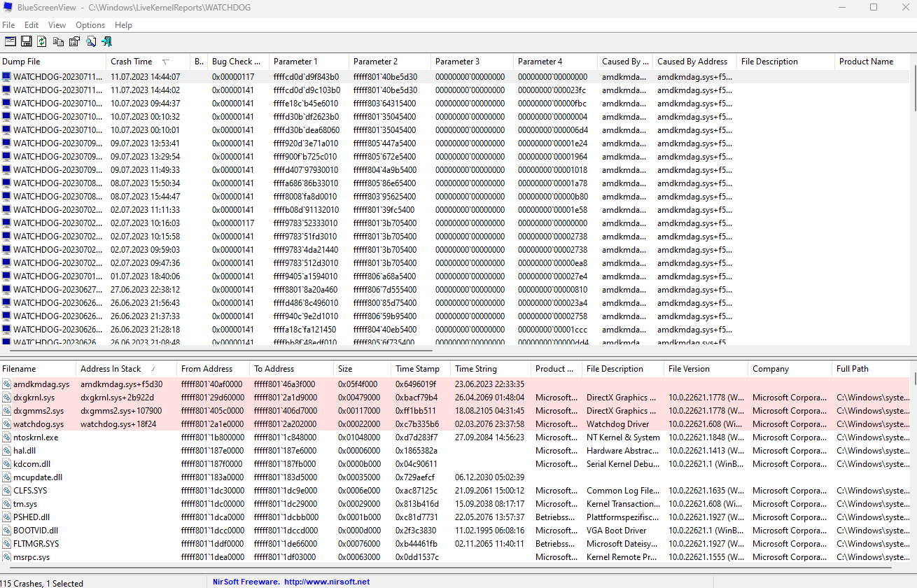Click the Save (floppy disk) toolbar icon

[x=27, y=41]
